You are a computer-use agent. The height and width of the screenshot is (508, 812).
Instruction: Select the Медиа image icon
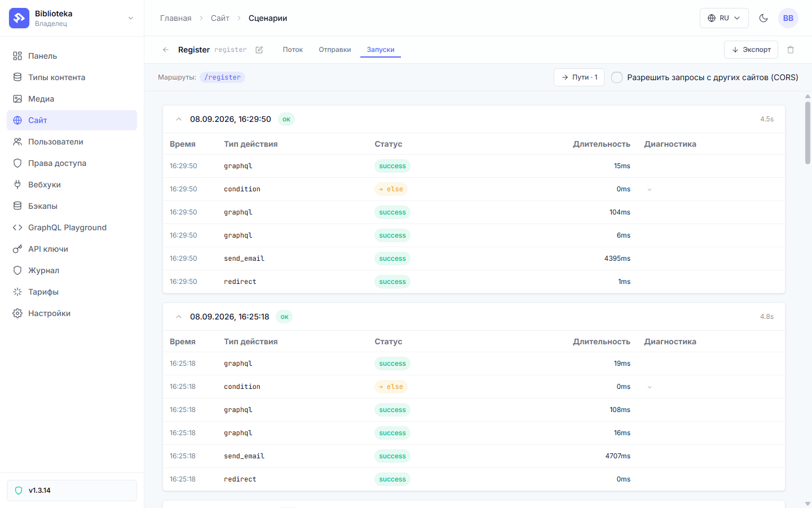coord(17,99)
